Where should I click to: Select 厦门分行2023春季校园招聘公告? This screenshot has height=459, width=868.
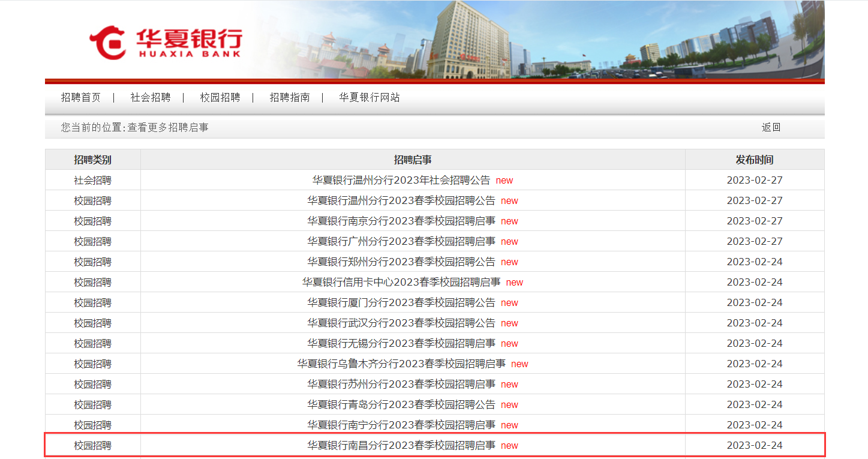click(x=401, y=302)
